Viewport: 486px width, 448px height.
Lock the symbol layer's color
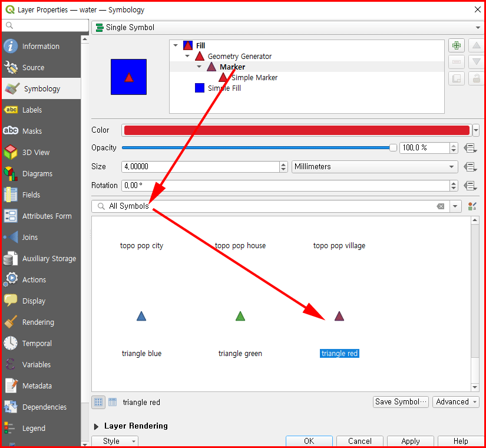tap(476, 78)
